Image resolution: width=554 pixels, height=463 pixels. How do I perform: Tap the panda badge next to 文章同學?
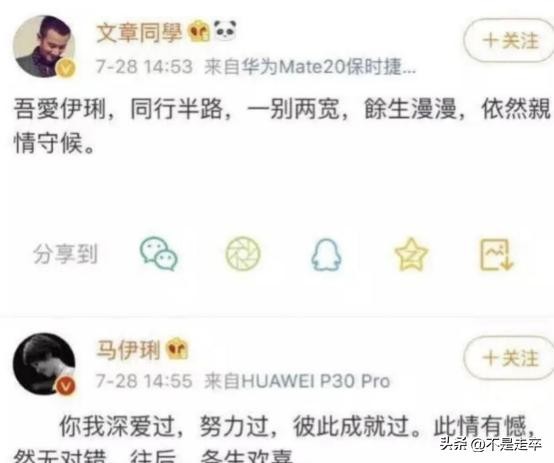point(225,30)
